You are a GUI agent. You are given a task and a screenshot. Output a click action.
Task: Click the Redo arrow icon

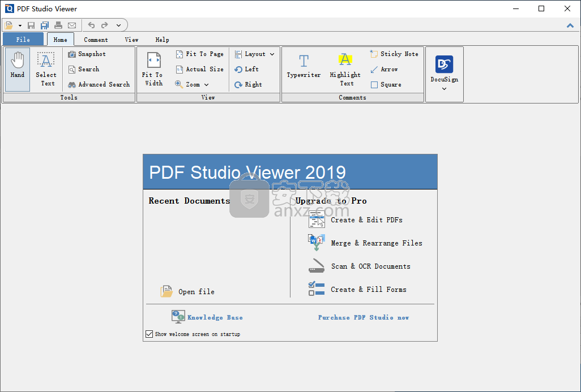(105, 25)
